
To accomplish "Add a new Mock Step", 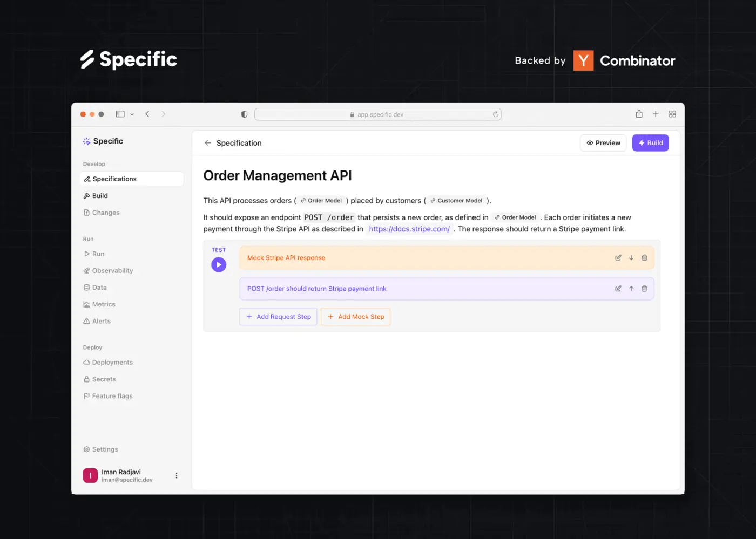I will [x=355, y=317].
